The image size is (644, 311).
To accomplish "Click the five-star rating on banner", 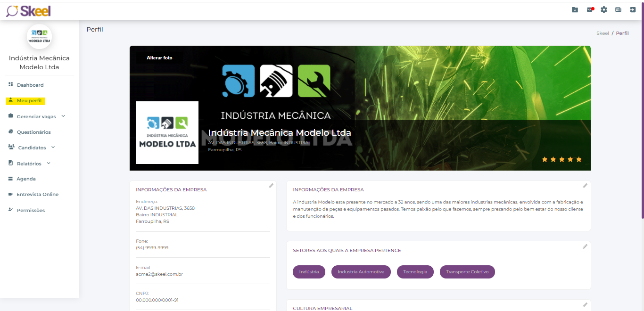I will 561,160.
